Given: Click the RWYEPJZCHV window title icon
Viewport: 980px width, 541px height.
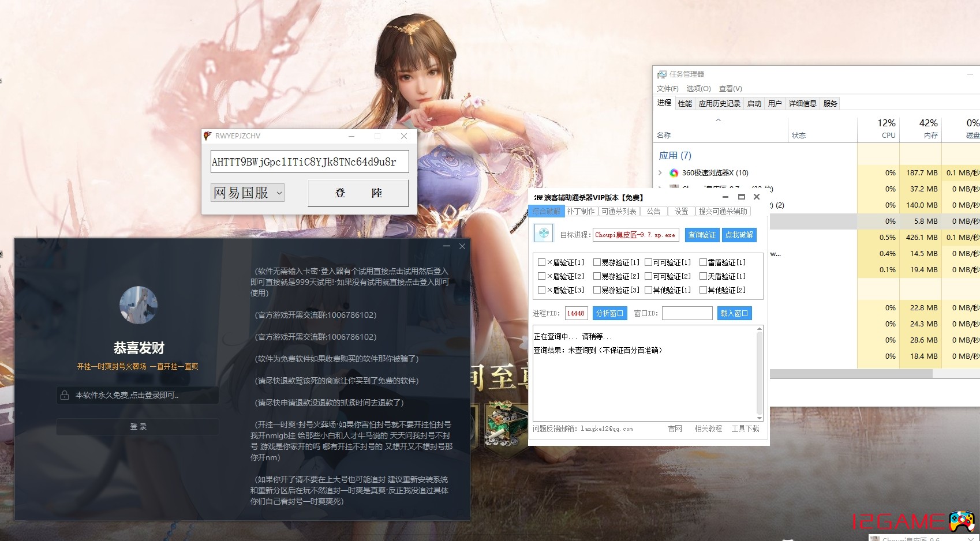Looking at the screenshot, I should [x=208, y=136].
